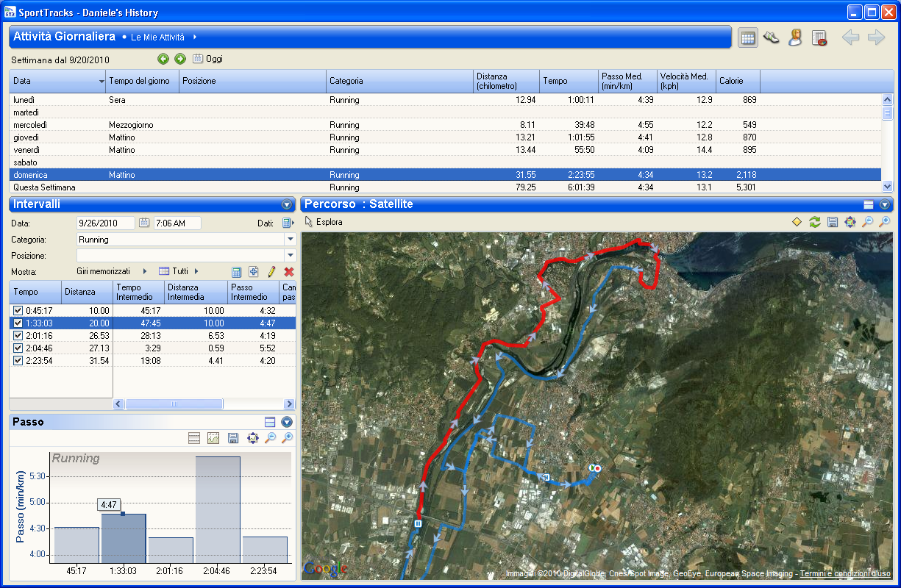Open the daily activity calendar view
The width and height of the screenshot is (901, 588).
click(x=748, y=38)
